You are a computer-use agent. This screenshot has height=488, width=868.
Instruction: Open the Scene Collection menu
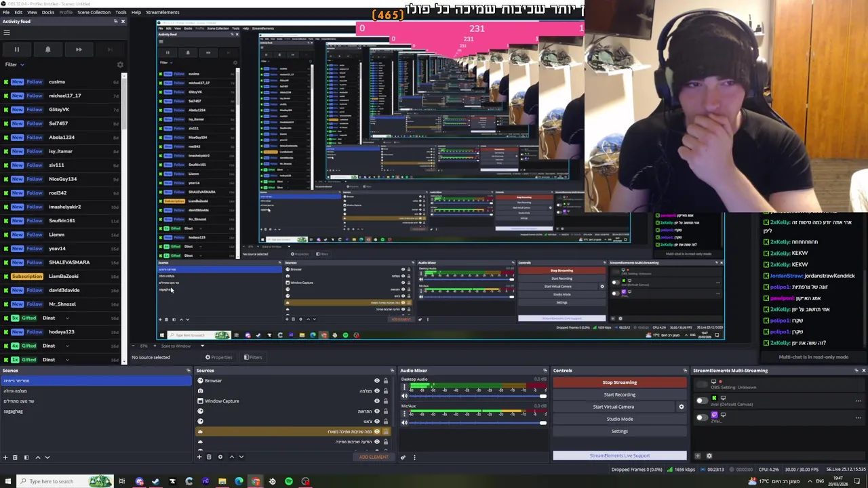[x=94, y=12]
